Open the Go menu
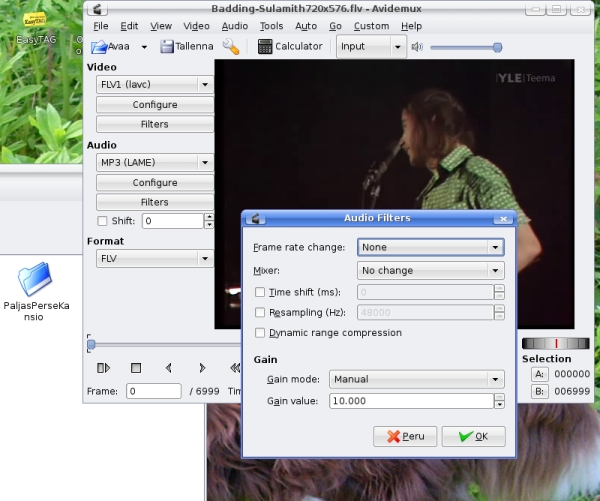The width and height of the screenshot is (600, 501). click(x=335, y=26)
